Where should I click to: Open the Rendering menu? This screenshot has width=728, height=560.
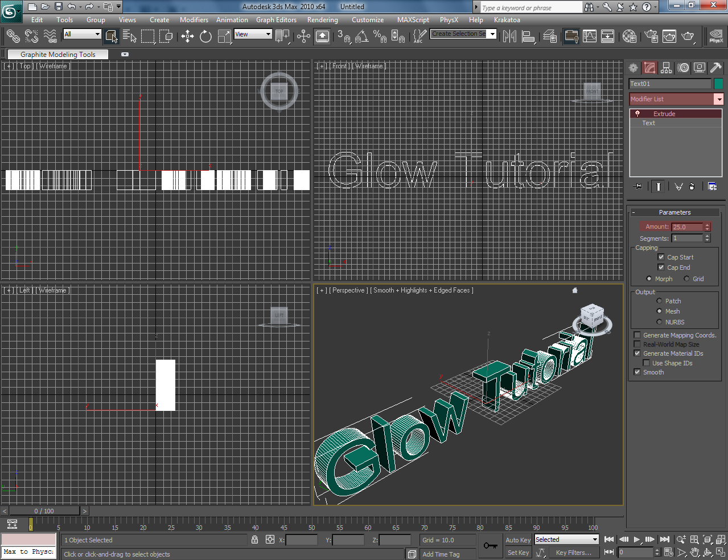(322, 19)
